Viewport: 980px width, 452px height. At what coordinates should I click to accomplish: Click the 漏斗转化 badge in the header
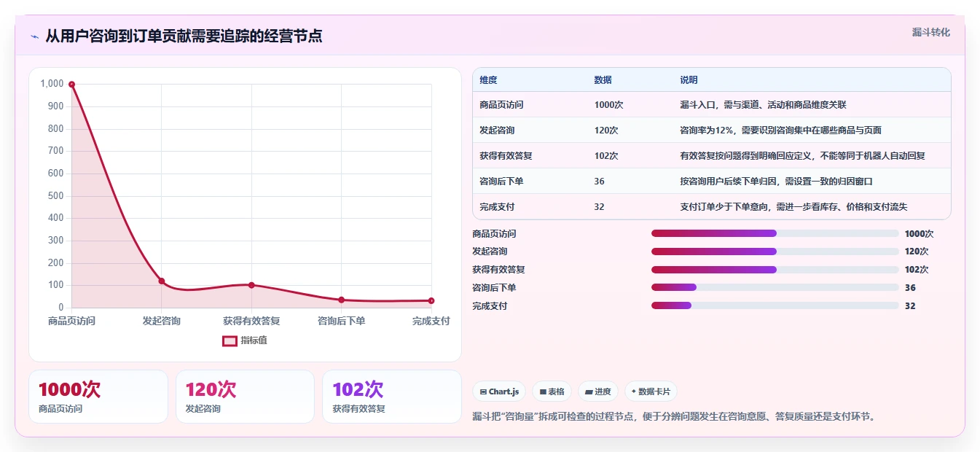931,32
